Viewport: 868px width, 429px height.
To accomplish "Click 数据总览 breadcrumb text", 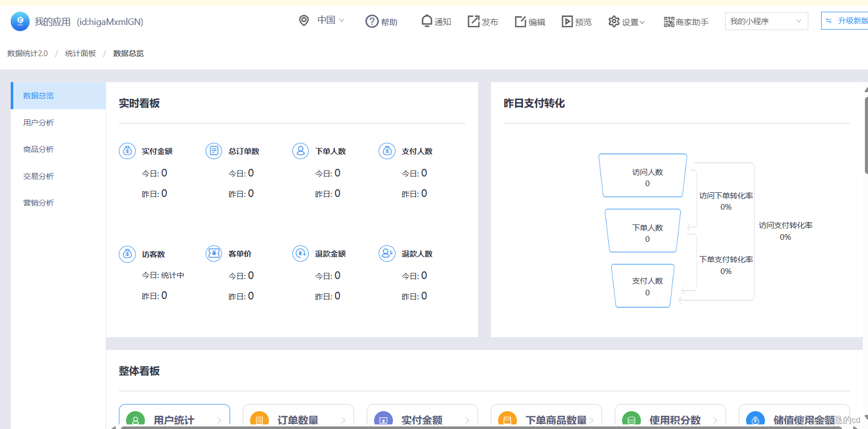I will 129,54.
